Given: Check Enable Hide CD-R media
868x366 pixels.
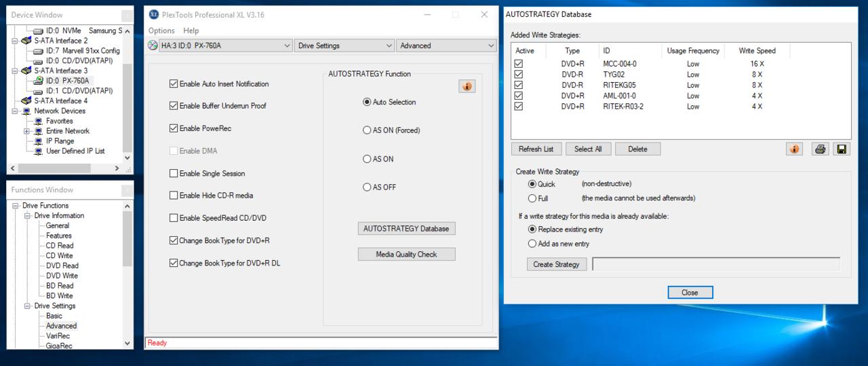Looking at the screenshot, I should pyautogui.click(x=174, y=196).
